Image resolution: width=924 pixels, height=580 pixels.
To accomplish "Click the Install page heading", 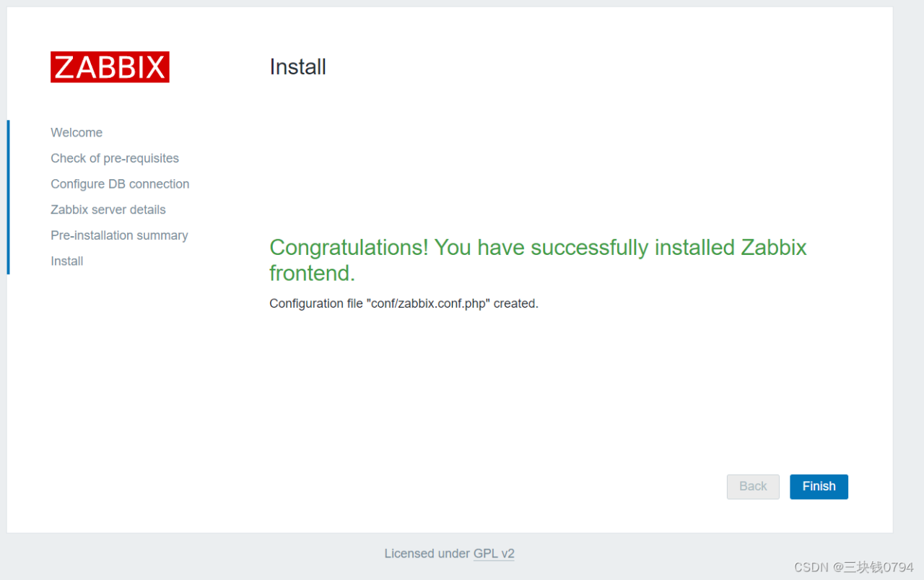I will pos(297,67).
